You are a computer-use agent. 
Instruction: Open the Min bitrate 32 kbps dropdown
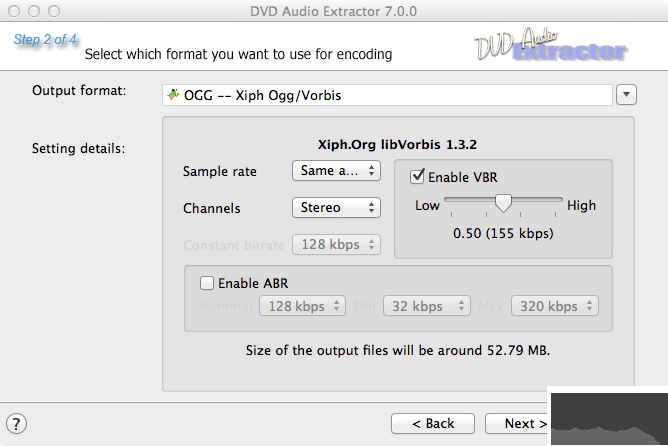click(x=428, y=306)
